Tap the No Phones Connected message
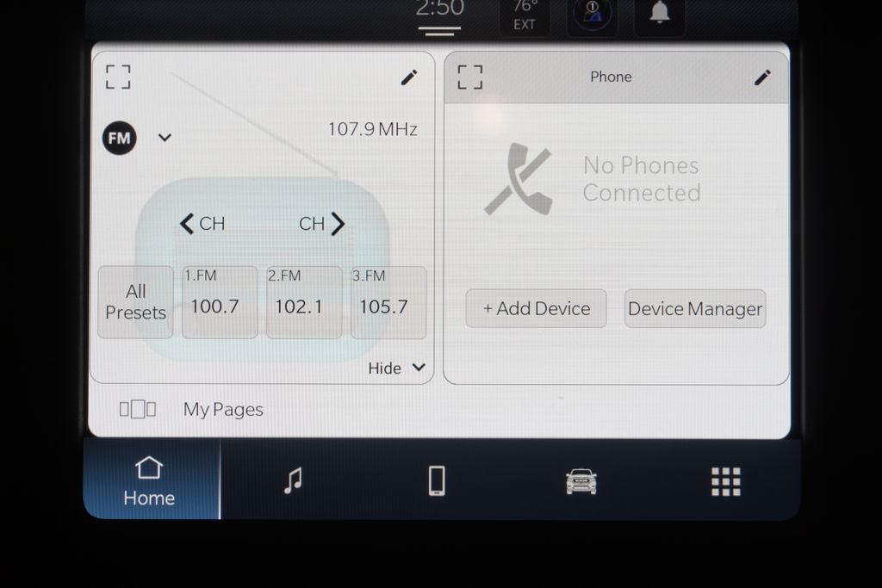Screen dimensions: 882x588 [x=641, y=179]
